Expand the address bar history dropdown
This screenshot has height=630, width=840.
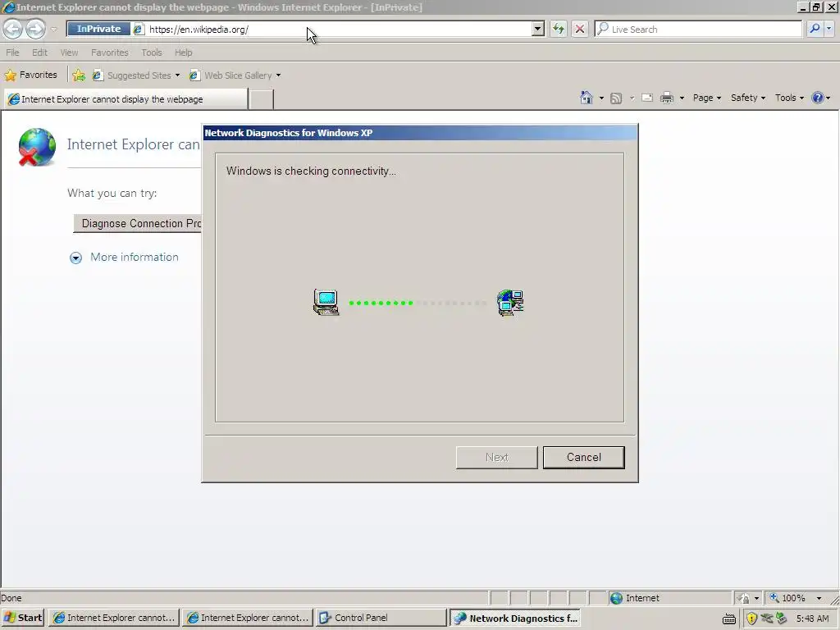(x=538, y=29)
